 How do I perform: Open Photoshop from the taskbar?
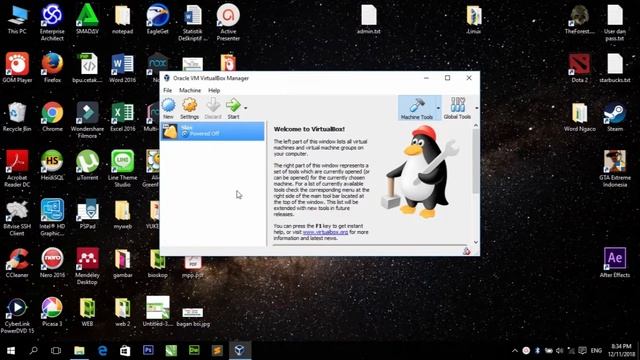148,350
